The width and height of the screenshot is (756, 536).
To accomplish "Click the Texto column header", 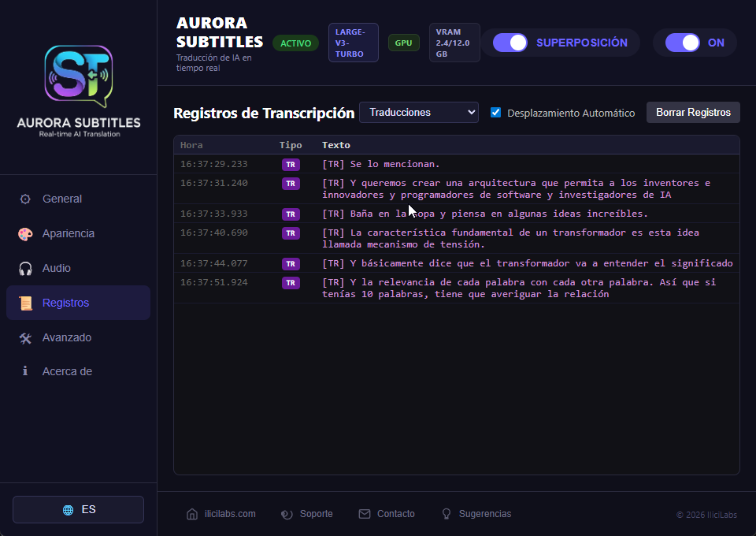I will click(336, 145).
